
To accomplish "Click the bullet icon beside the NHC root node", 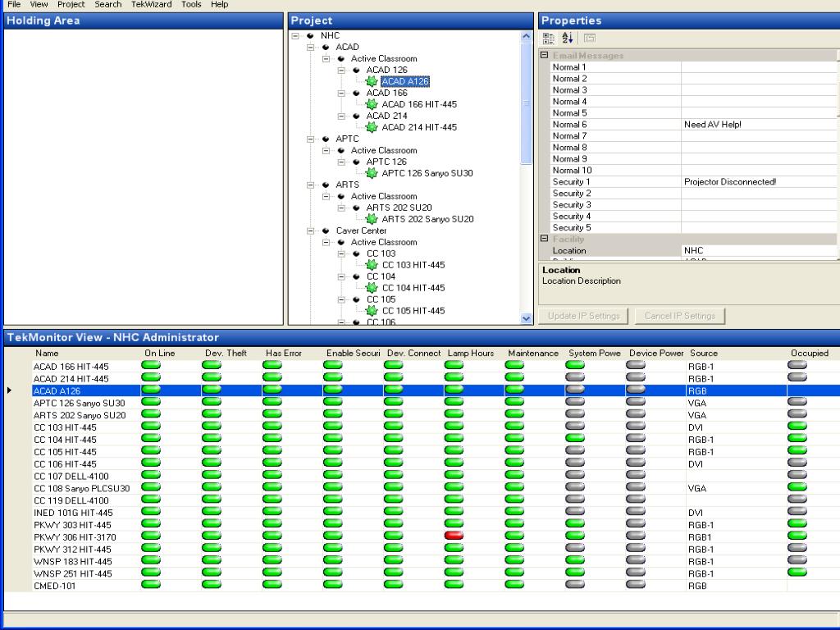I will pos(310,36).
